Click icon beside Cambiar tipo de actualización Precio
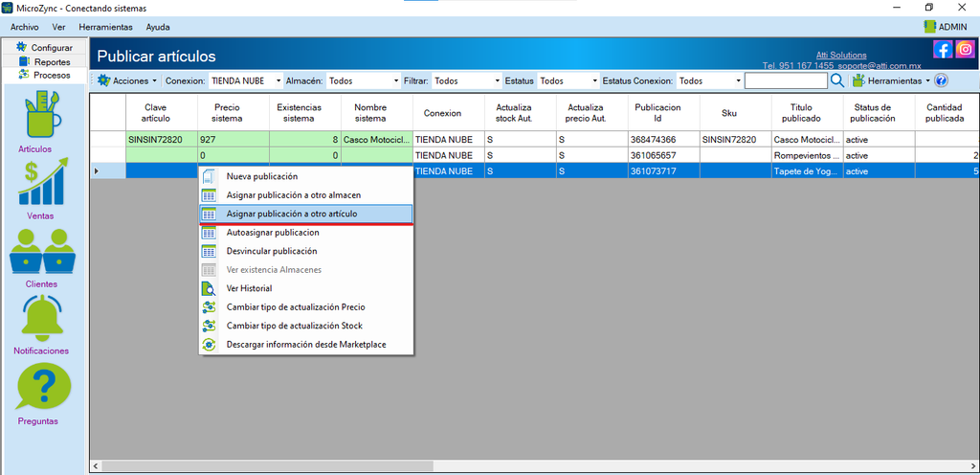The width and height of the screenshot is (980, 475). [209, 307]
